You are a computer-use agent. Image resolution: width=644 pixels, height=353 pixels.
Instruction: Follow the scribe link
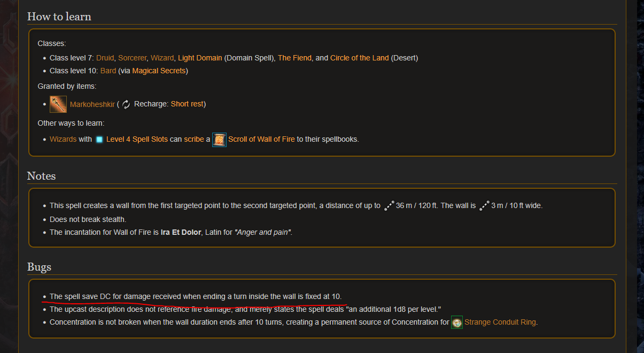tap(194, 140)
